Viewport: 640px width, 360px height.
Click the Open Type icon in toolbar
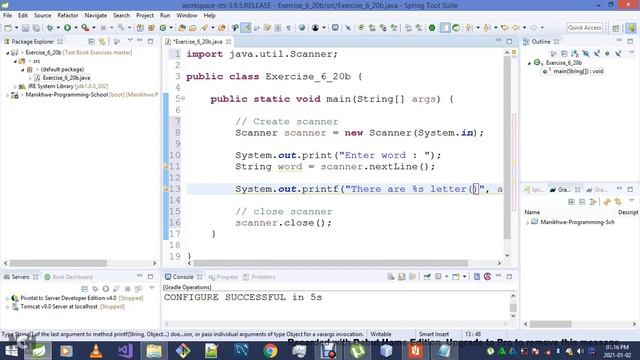[x=182, y=27]
